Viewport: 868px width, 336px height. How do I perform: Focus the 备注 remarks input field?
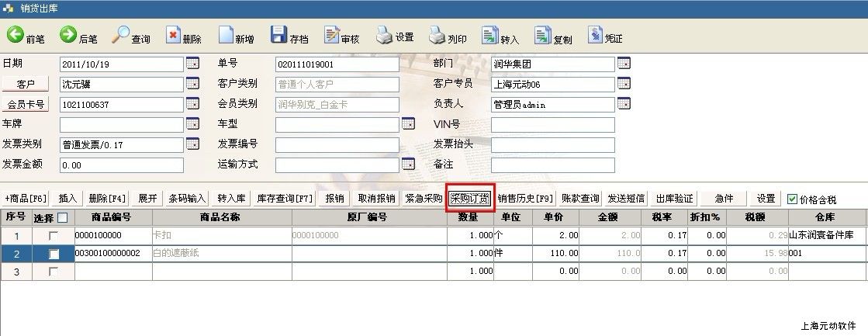(x=552, y=165)
